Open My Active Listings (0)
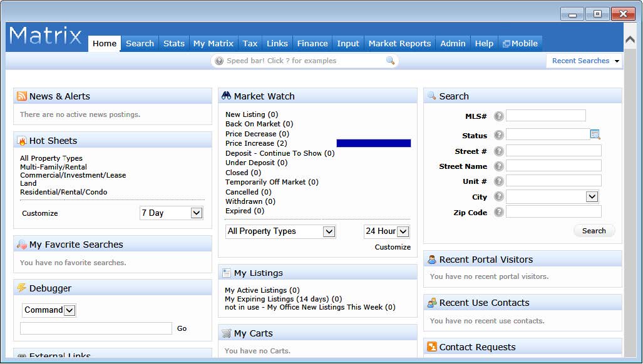Viewport: 643px width, 364px height. 262,290
